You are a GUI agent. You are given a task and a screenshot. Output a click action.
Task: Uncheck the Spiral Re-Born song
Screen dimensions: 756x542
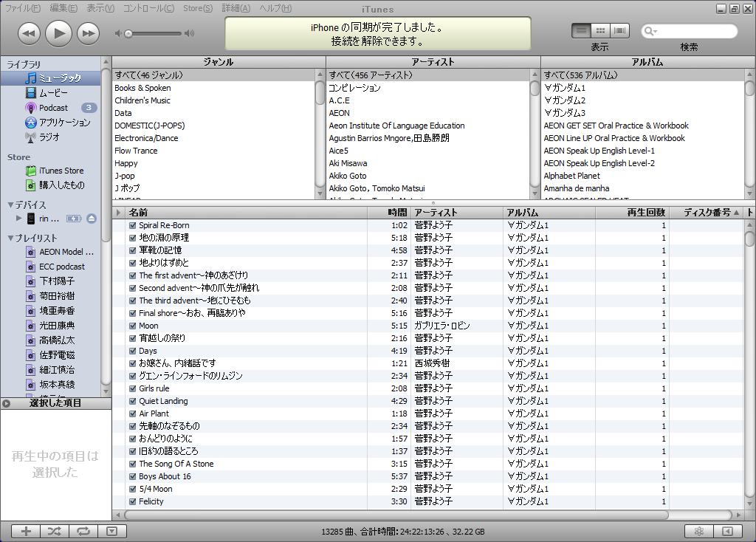coord(133,225)
